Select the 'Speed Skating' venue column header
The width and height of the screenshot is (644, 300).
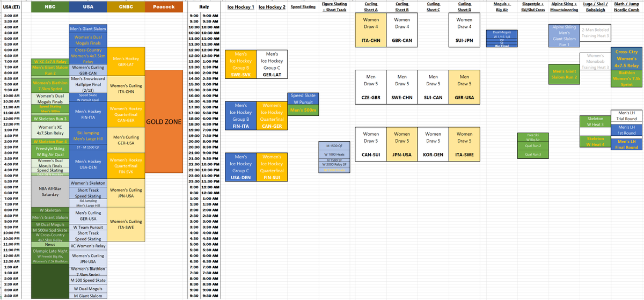tap(303, 7)
